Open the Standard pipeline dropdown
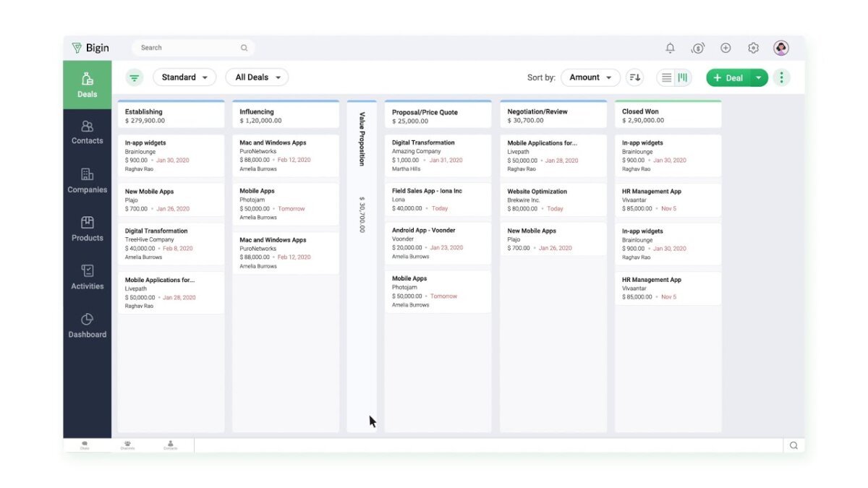 pos(184,77)
